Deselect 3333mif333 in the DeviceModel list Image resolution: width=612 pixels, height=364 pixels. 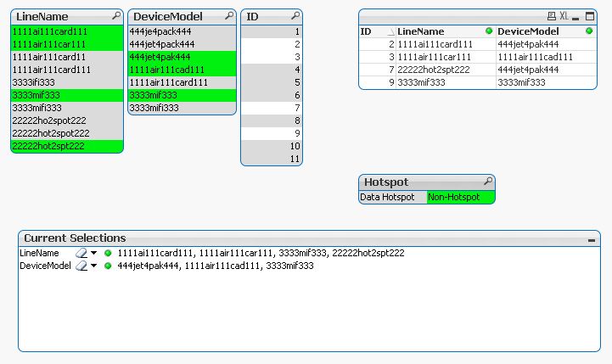pyautogui.click(x=182, y=95)
